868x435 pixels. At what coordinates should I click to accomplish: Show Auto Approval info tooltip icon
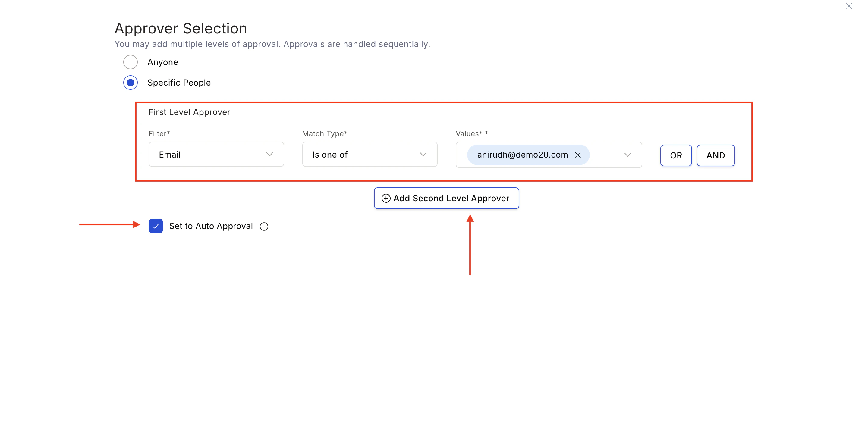pos(264,227)
